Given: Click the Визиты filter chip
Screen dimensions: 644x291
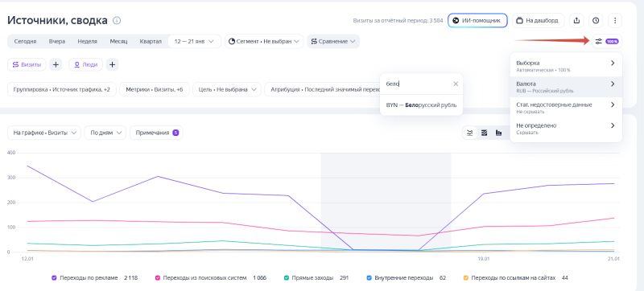Looking at the screenshot, I should (x=27, y=64).
